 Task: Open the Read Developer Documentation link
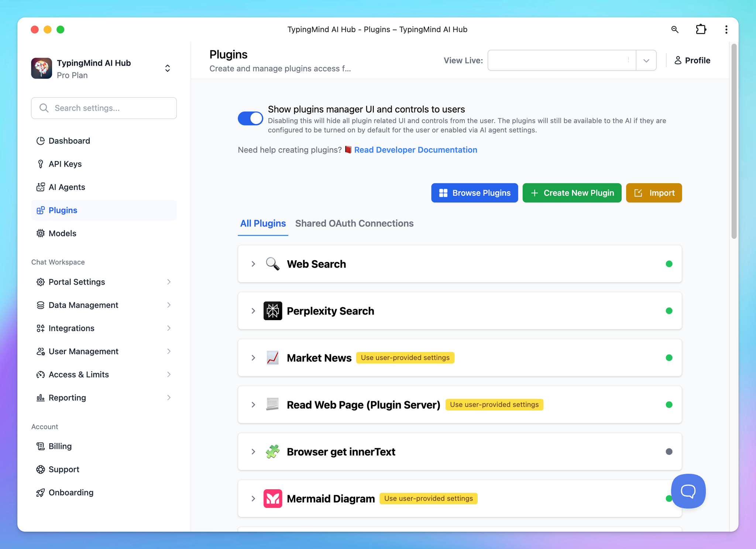click(x=416, y=150)
